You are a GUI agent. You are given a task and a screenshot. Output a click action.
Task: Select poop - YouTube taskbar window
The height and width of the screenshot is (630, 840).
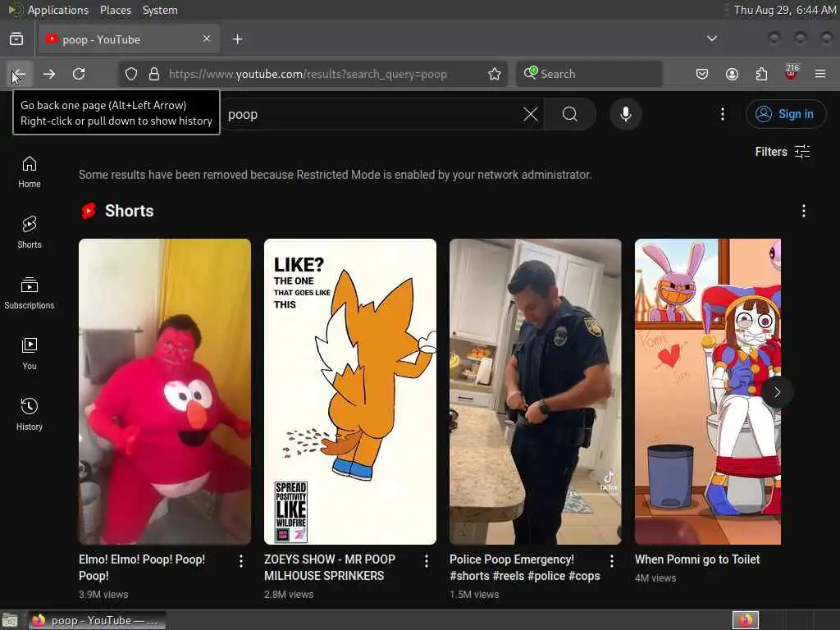tap(97, 620)
